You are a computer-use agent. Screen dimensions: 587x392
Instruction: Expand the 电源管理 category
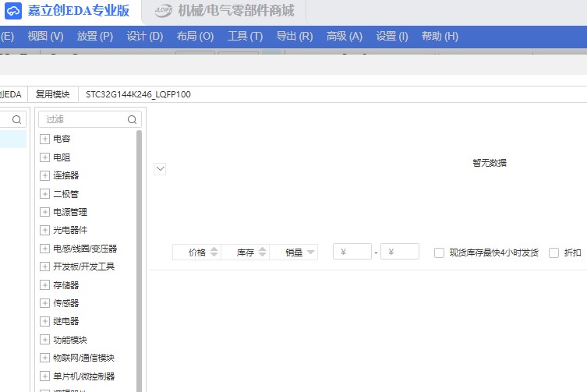[44, 212]
